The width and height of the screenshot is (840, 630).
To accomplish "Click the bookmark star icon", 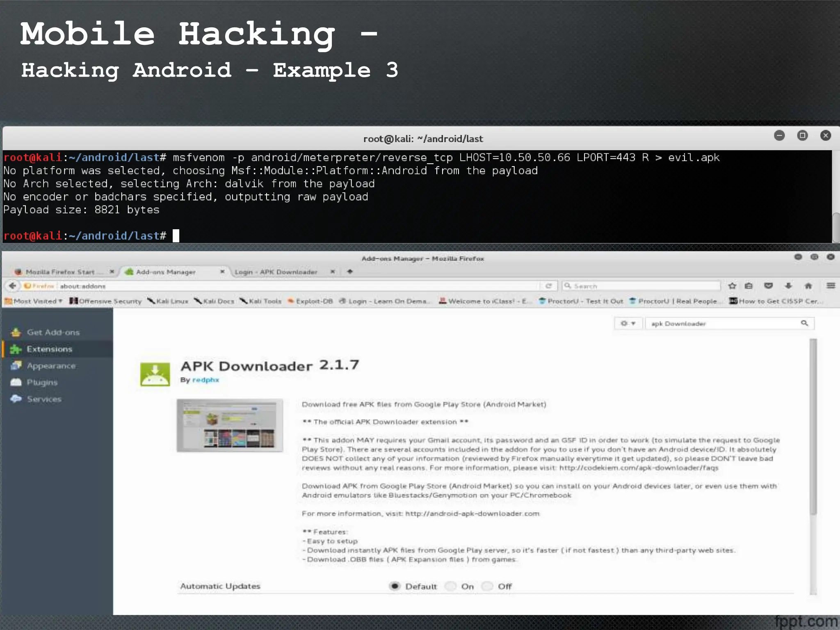I will 732,286.
